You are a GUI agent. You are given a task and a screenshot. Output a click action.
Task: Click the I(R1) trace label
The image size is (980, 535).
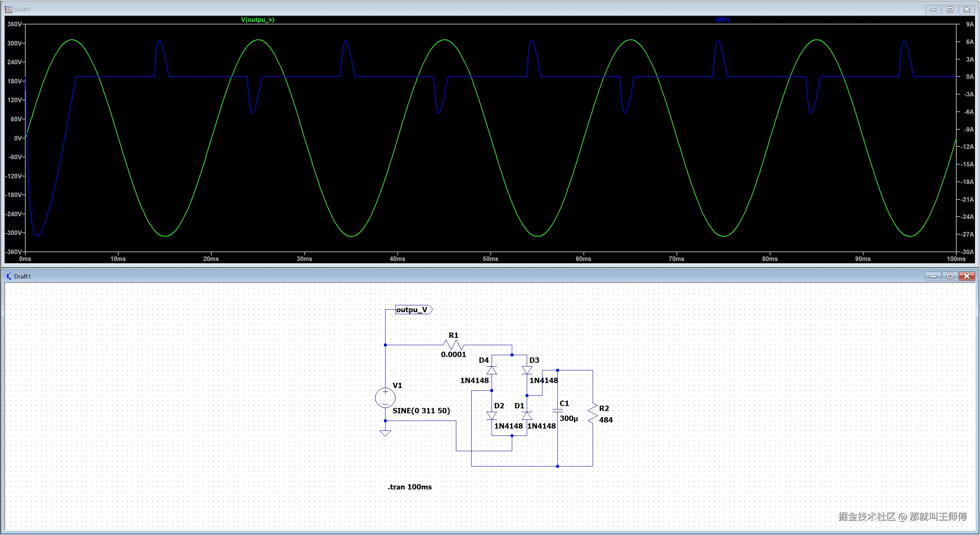tap(723, 20)
